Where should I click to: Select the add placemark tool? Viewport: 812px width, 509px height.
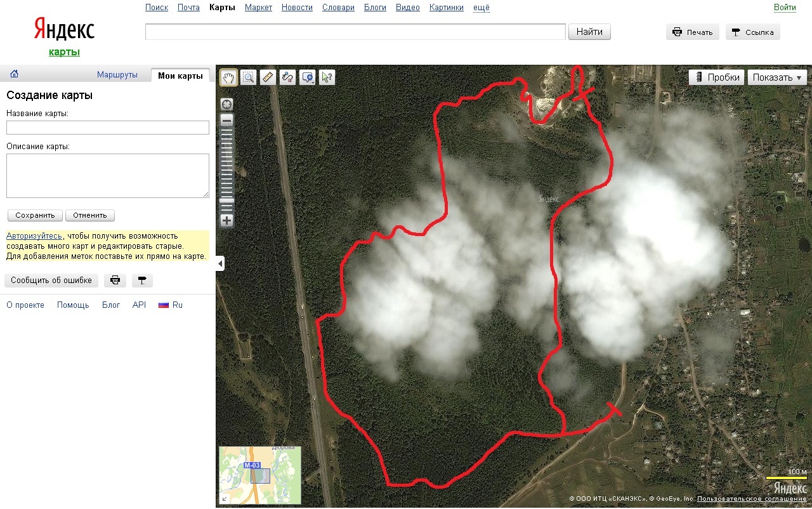[308, 77]
